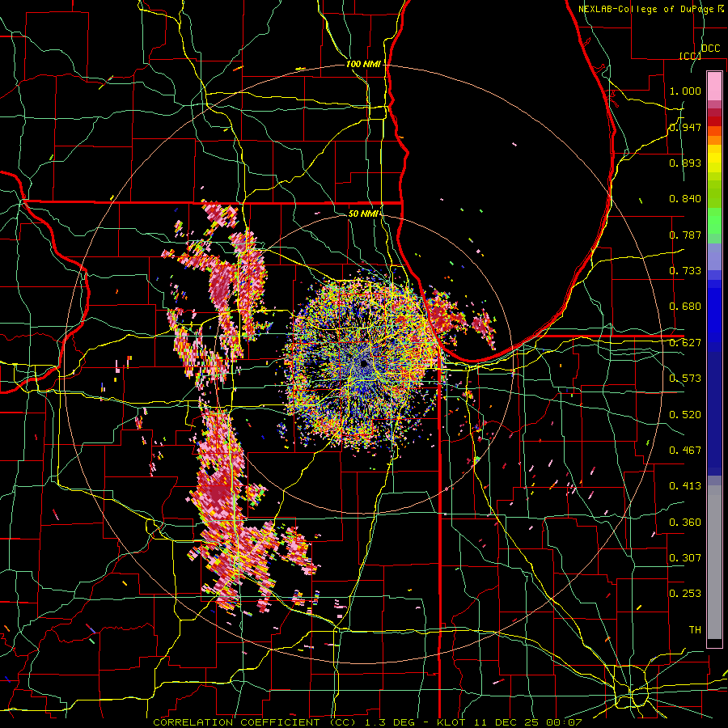
Task: Click the DCC label above the color scale
Action: [710, 49]
